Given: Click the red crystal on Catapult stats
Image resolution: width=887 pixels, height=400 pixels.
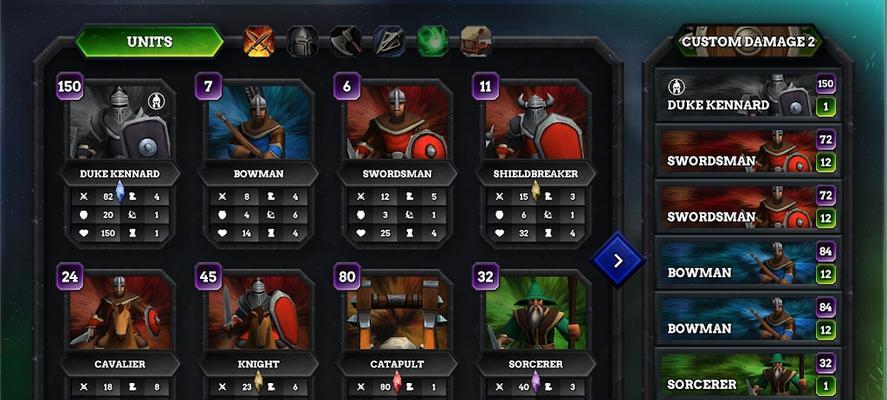Looking at the screenshot, I should pos(397,382).
